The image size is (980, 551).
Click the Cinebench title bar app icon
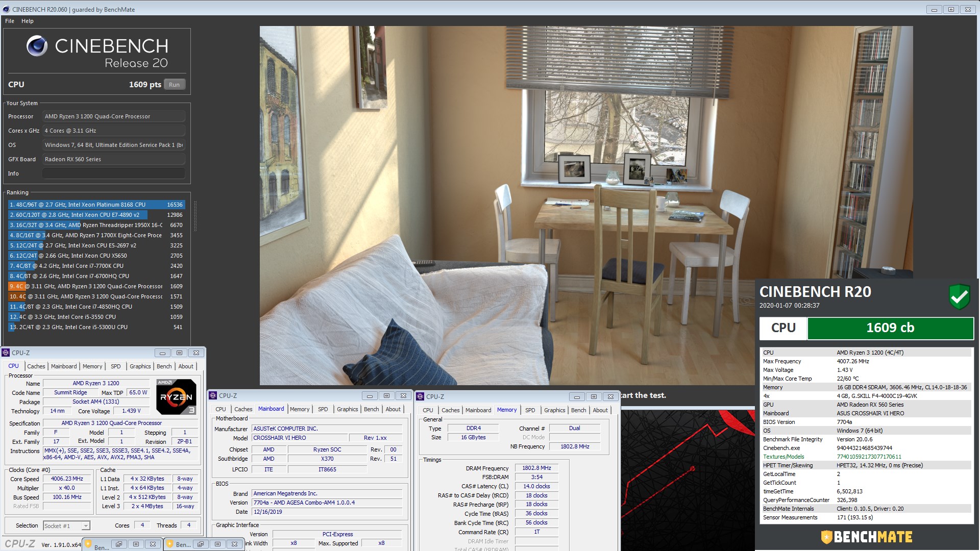pos(6,9)
